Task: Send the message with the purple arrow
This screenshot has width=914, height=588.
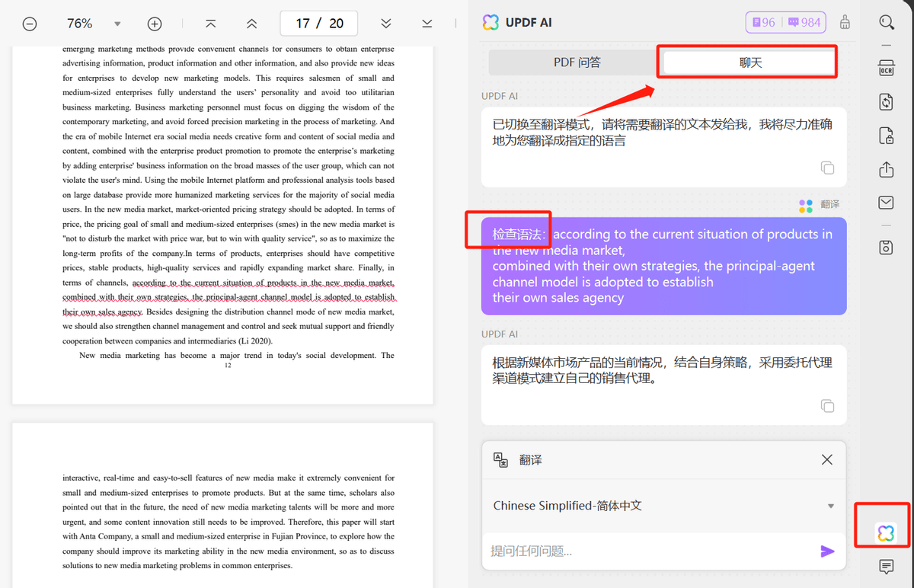Action: (x=827, y=551)
